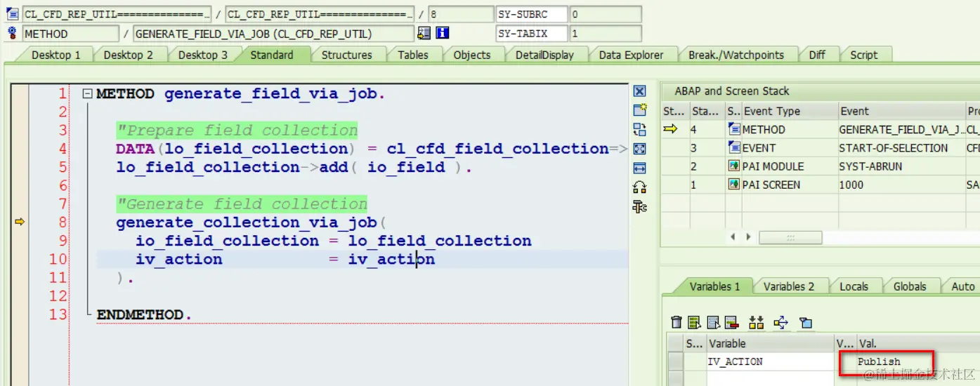Click the branching arrows icon in variables toolbar
This screenshot has width=980, height=386.
pyautogui.click(x=780, y=323)
